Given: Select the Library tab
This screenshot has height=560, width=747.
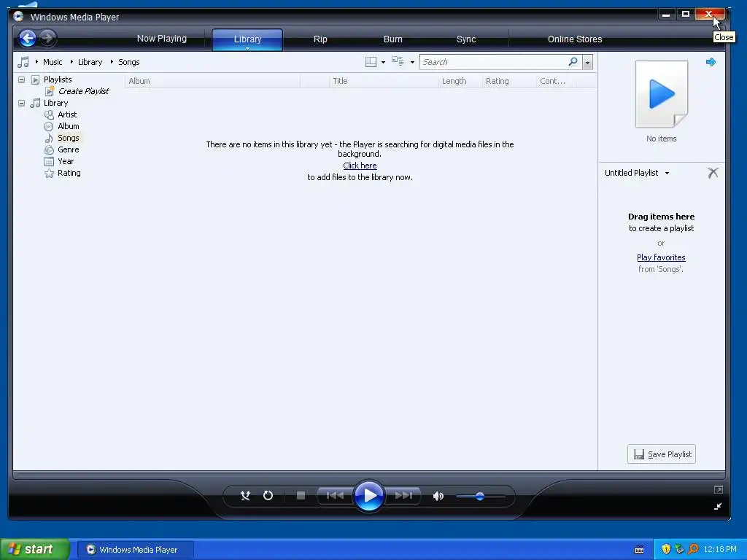Looking at the screenshot, I should (247, 39).
